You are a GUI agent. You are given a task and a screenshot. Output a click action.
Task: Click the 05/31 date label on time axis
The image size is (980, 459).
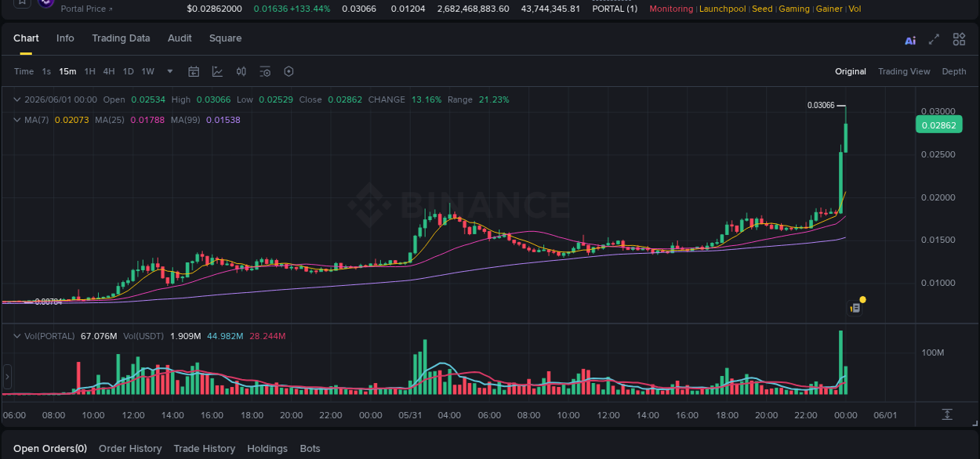point(410,415)
